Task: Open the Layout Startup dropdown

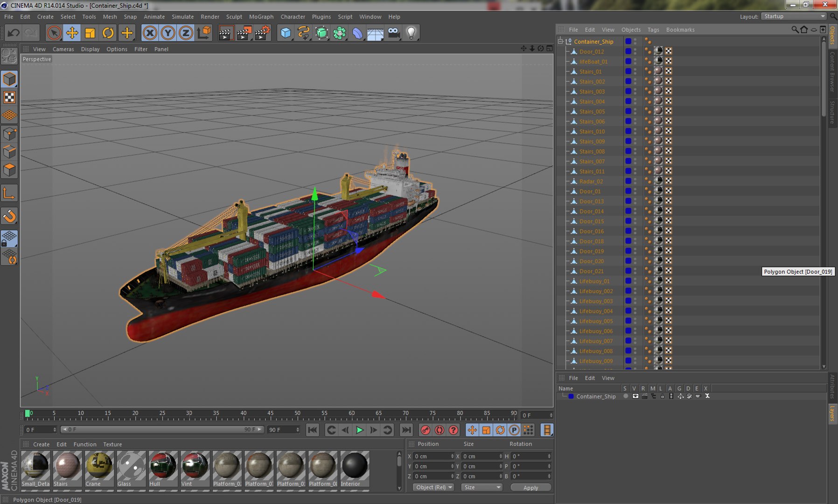Action: coord(794,16)
